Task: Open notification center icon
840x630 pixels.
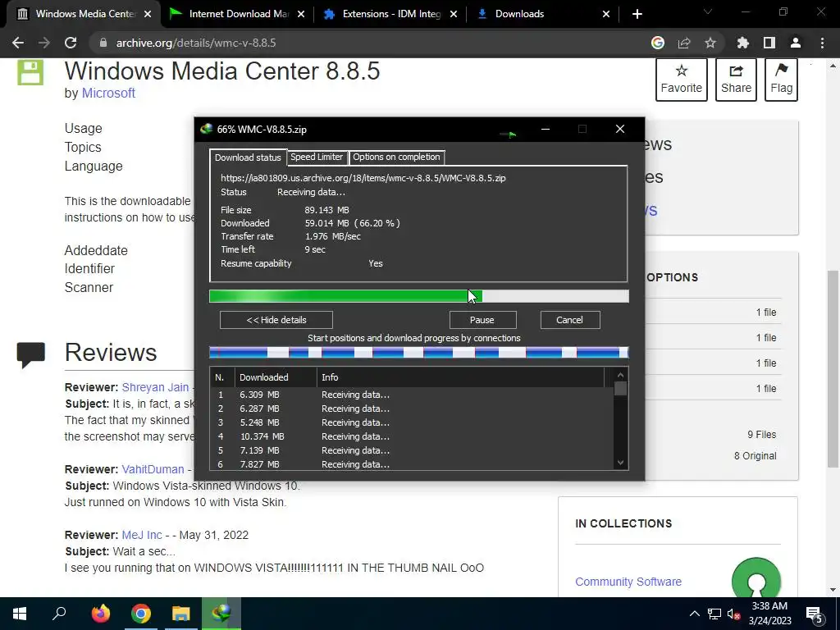Action: (x=815, y=614)
